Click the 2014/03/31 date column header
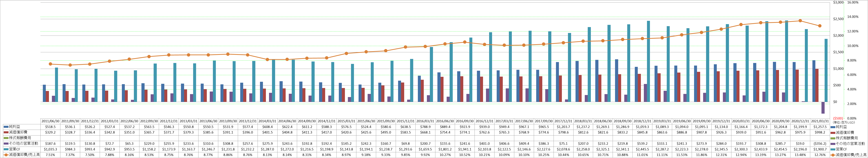868x158 pixels. tap(267, 121)
